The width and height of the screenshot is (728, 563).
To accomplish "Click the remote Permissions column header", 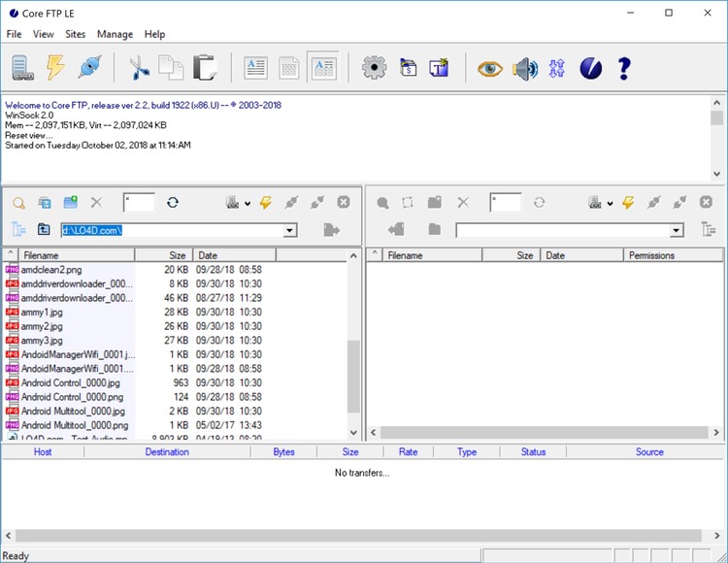I will coord(651,255).
